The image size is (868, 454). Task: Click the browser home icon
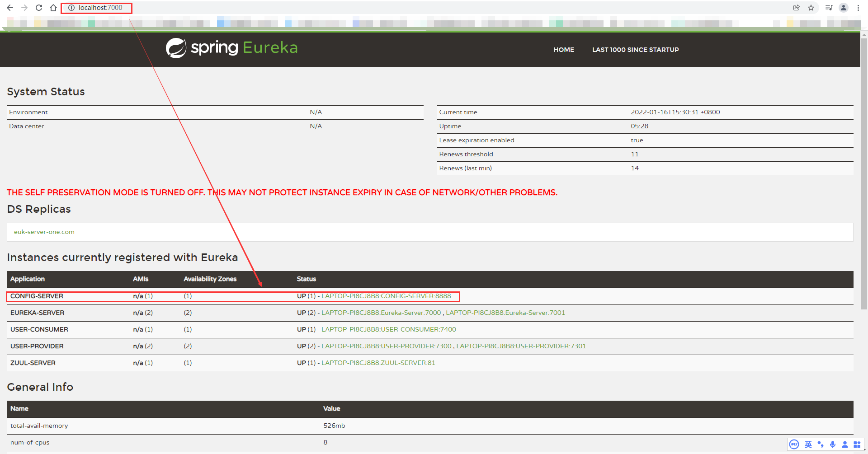53,8
